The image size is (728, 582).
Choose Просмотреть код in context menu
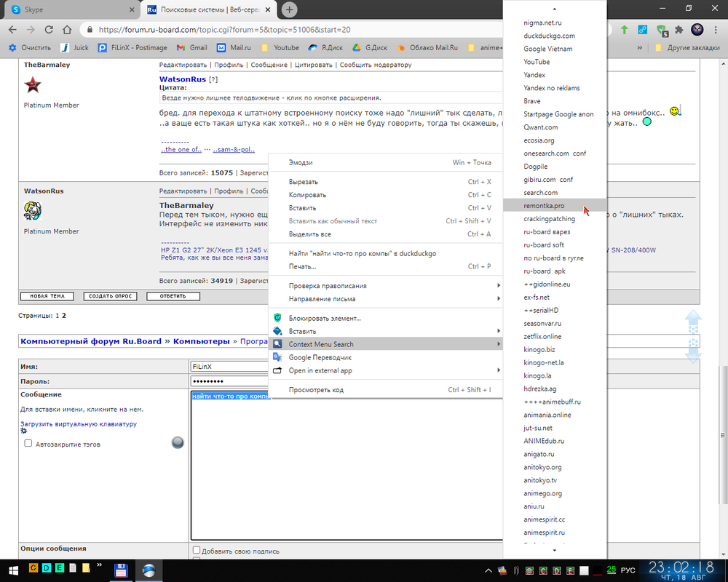point(385,390)
